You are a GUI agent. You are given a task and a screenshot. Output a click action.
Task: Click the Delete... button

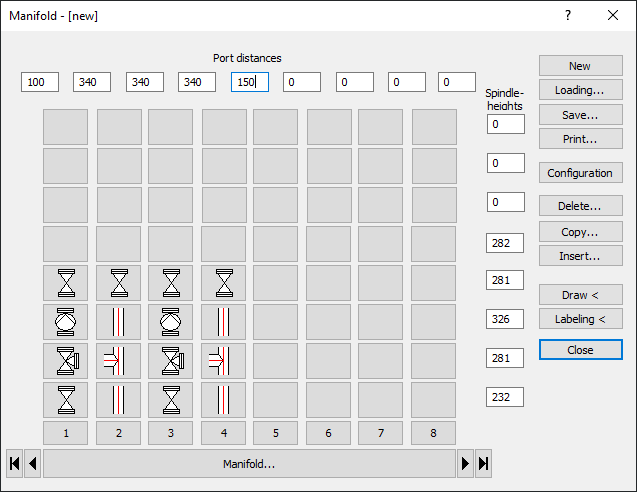coord(581,206)
